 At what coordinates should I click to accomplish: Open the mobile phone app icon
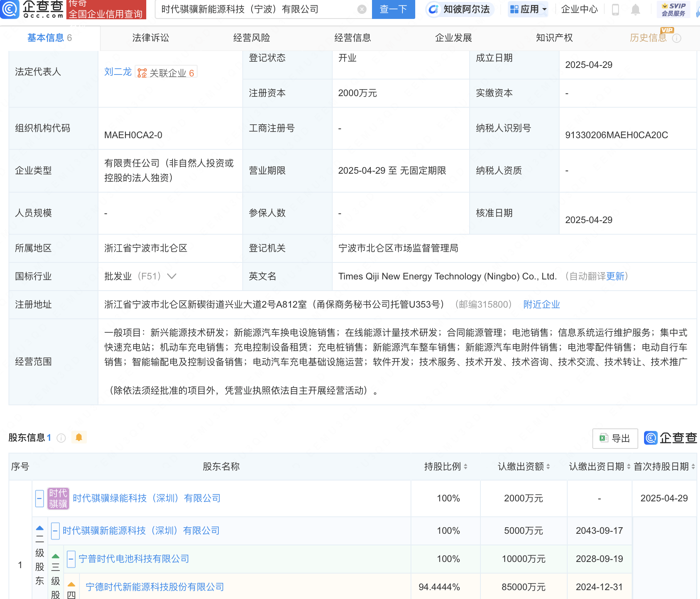[615, 9]
